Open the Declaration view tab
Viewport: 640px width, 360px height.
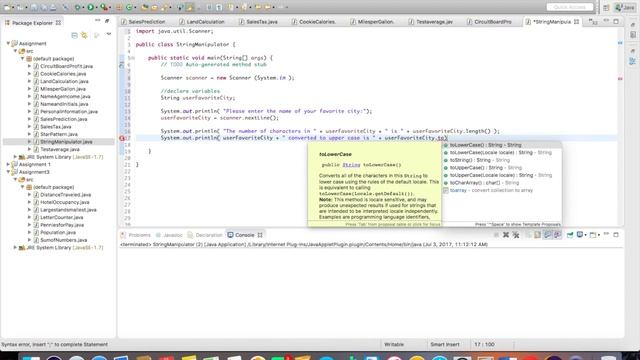coord(205,235)
